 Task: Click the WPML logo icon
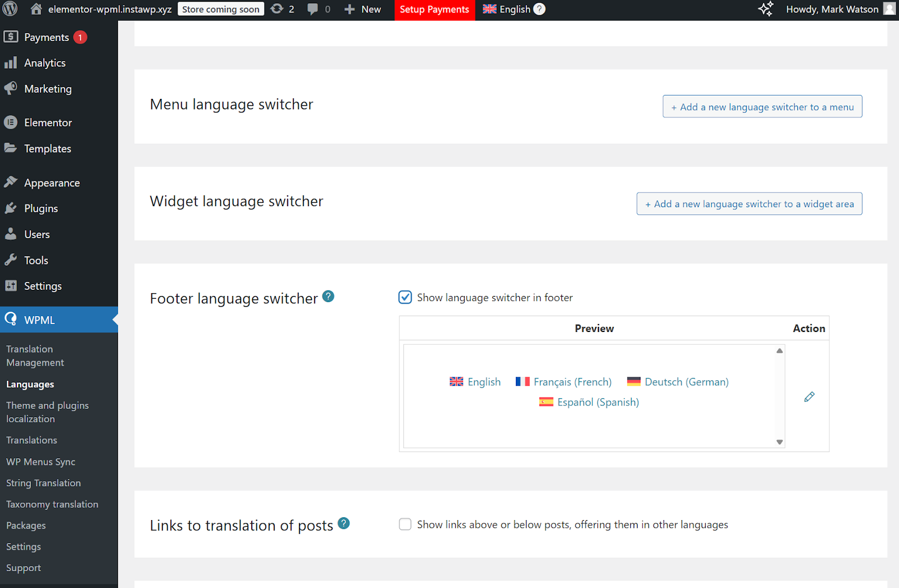point(11,320)
